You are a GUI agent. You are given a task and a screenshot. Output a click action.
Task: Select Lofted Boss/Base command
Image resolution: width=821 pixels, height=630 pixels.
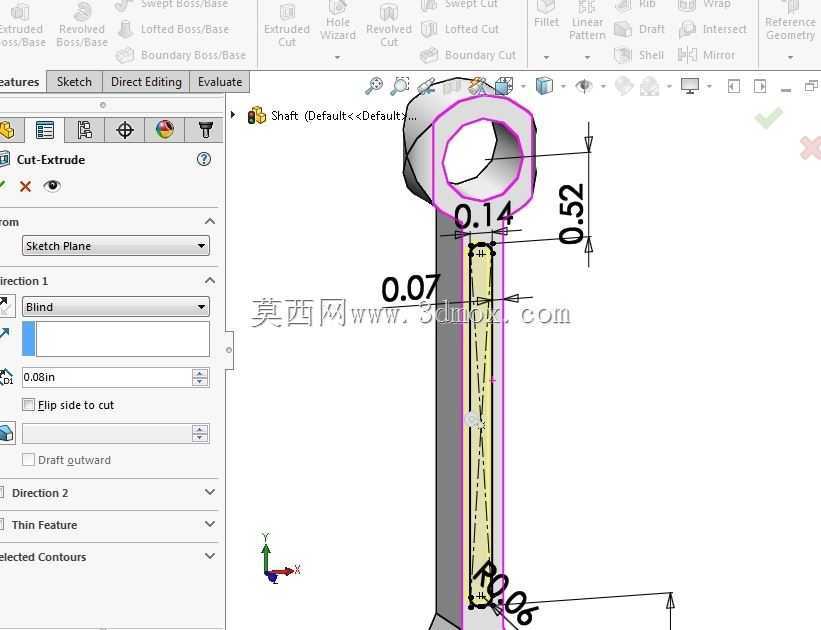tap(173, 29)
